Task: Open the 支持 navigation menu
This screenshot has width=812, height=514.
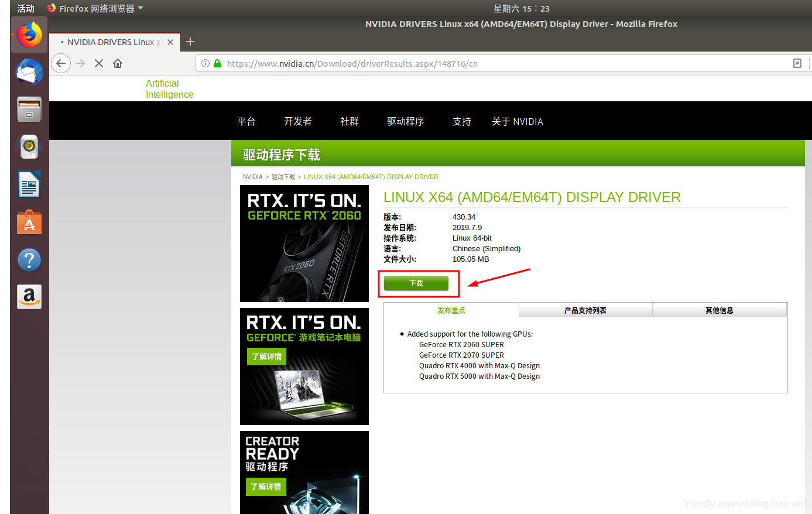Action: [462, 121]
